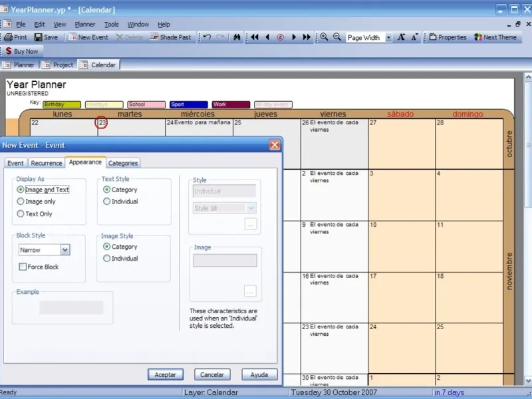The width and height of the screenshot is (532, 399).
Task: Open the Page Width zoom dropdown
Action: 388,38
